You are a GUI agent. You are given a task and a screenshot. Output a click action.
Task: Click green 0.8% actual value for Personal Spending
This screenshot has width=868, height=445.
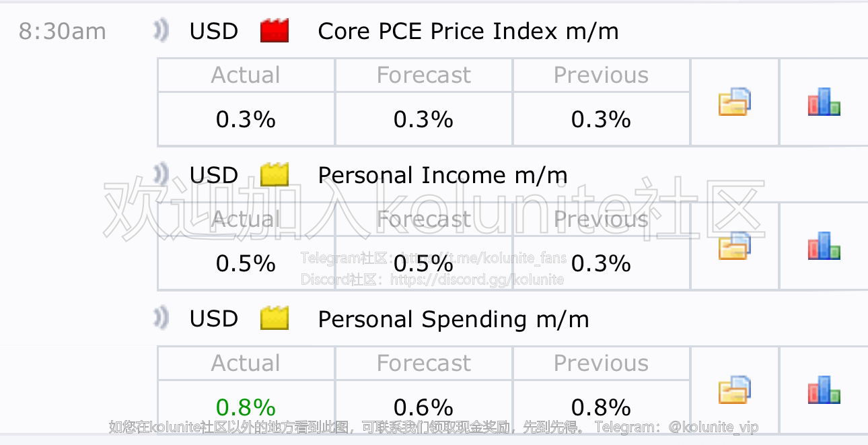point(246,407)
